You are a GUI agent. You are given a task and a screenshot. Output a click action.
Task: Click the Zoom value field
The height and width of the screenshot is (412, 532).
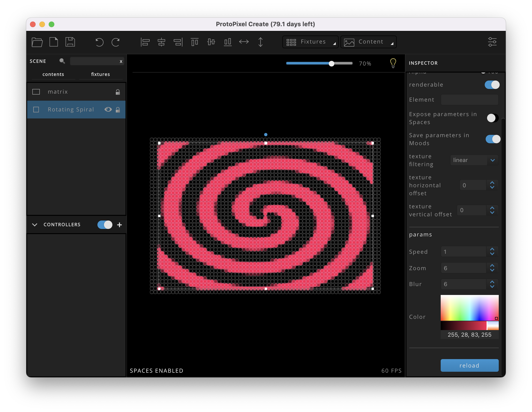coord(463,268)
